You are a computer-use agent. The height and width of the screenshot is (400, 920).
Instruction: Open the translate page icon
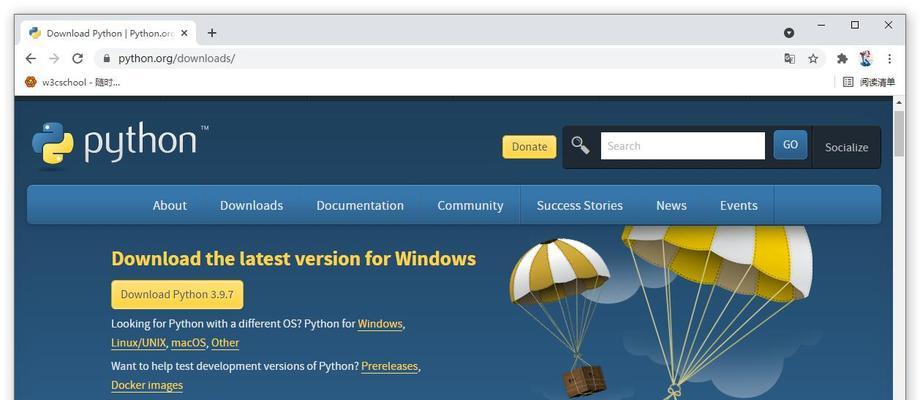point(790,58)
